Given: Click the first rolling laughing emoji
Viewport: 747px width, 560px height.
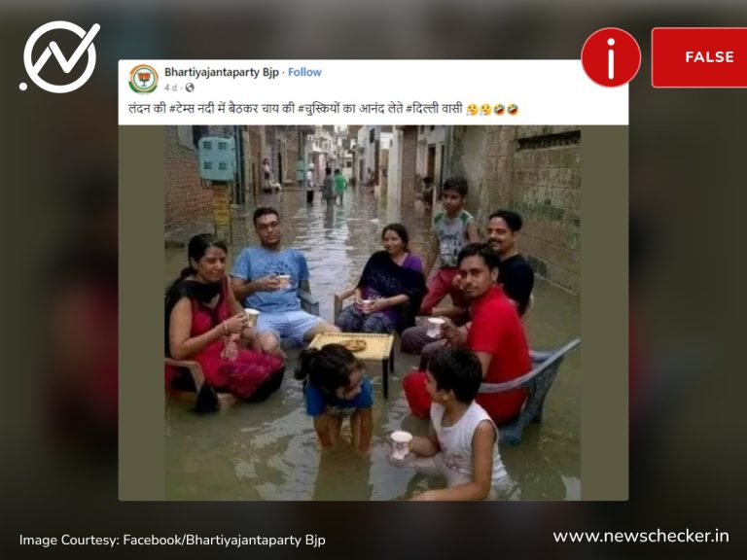Looking at the screenshot, I should click(x=499, y=110).
